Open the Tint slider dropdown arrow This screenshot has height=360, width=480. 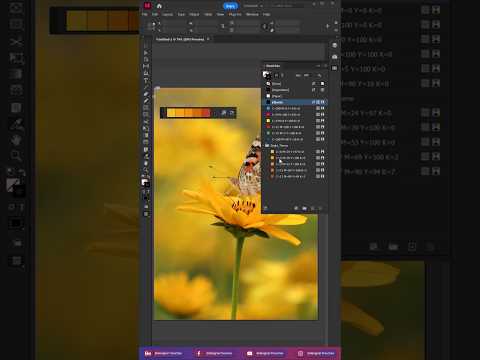[319, 75]
